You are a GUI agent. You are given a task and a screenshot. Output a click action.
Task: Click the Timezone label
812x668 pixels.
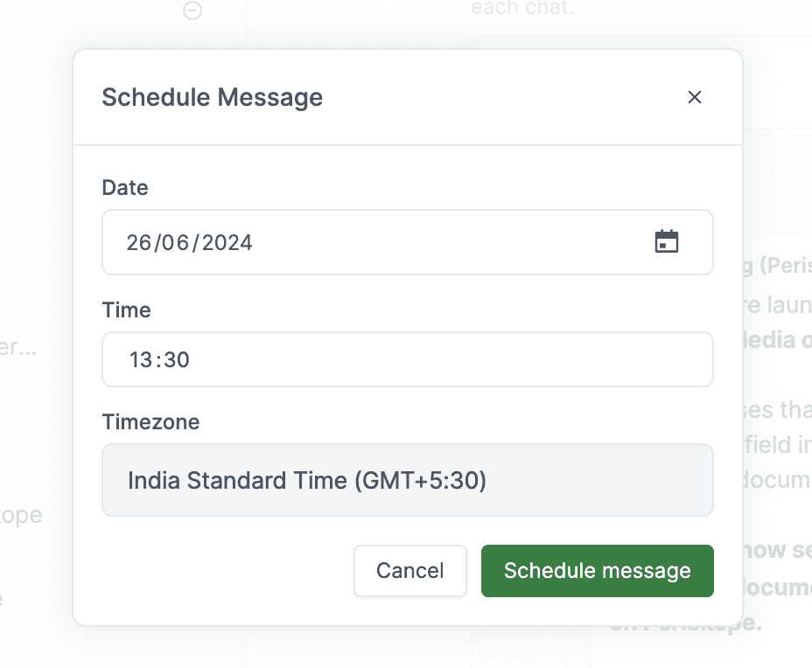pyautogui.click(x=150, y=421)
